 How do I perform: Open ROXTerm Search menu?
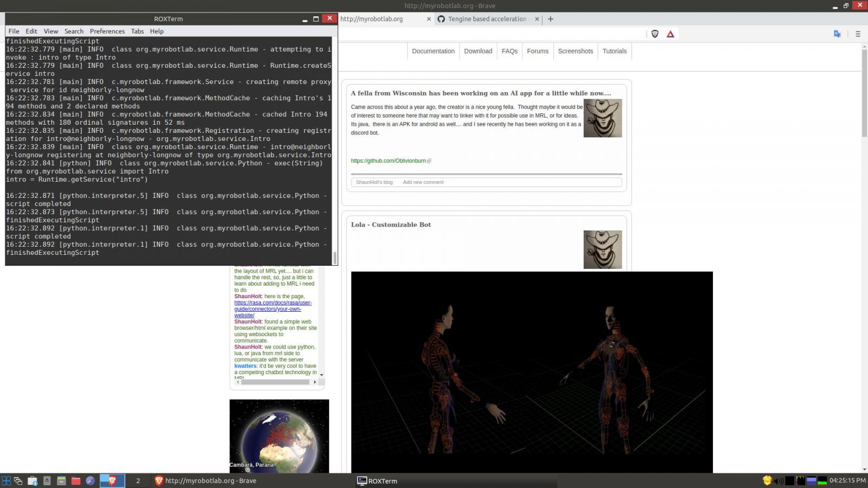[x=74, y=31]
